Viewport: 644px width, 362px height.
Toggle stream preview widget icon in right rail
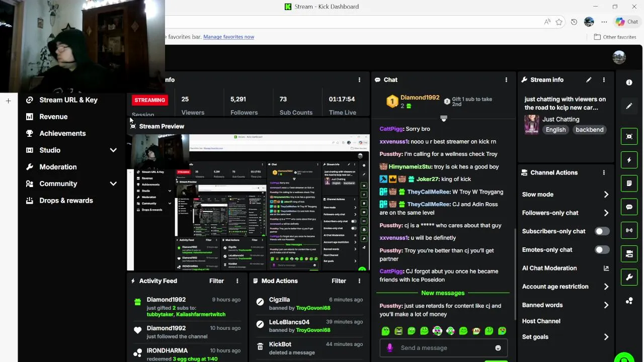629,136
